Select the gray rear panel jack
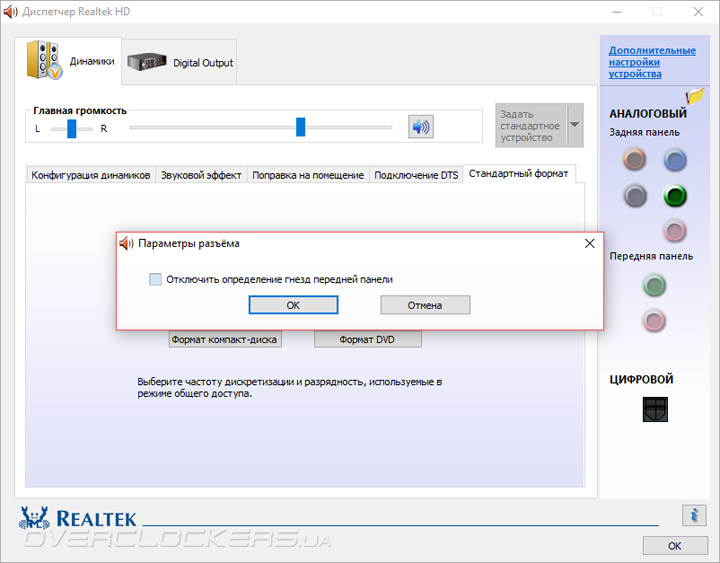The height and width of the screenshot is (563, 720). click(x=635, y=196)
